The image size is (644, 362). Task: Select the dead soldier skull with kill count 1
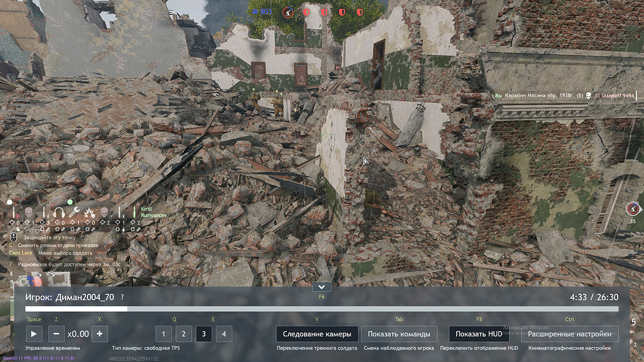point(28,213)
